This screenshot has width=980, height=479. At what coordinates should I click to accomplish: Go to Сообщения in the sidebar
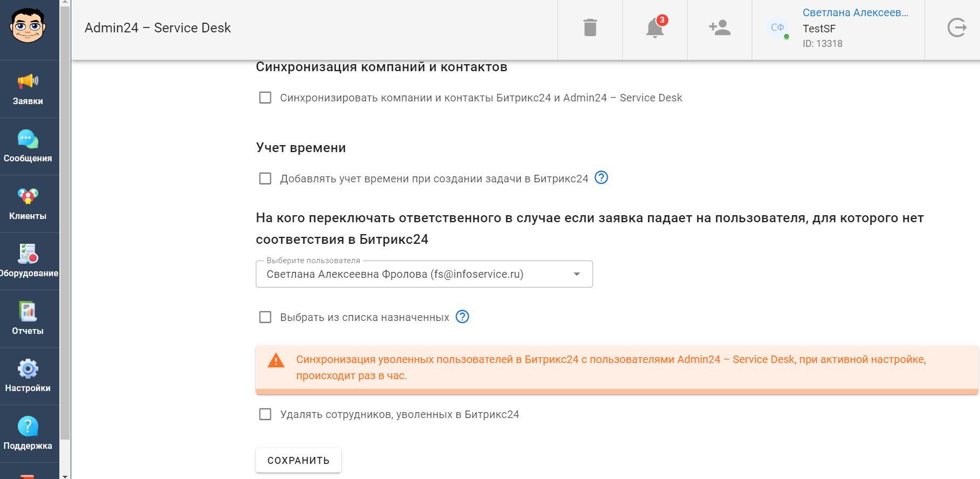(28, 147)
